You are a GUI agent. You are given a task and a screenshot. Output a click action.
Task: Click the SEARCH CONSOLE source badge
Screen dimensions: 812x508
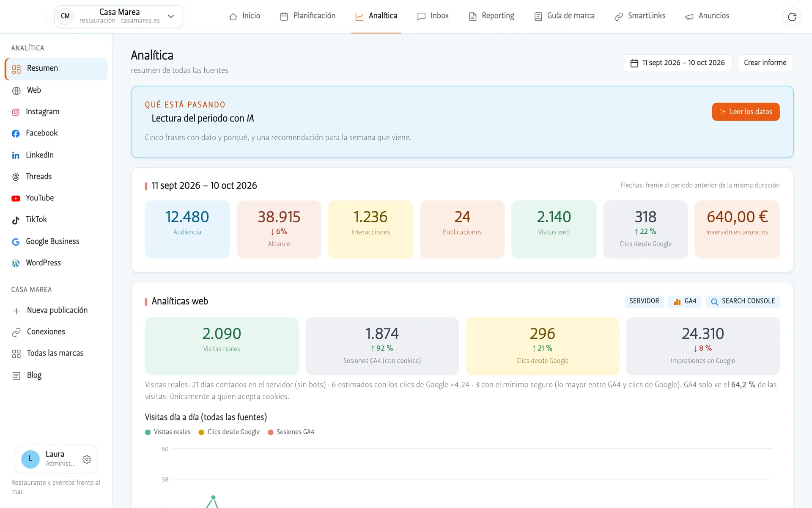743,301
